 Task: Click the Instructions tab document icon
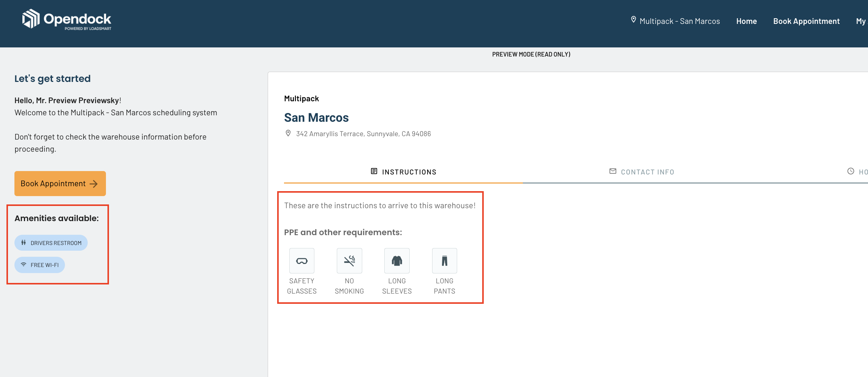pyautogui.click(x=374, y=171)
